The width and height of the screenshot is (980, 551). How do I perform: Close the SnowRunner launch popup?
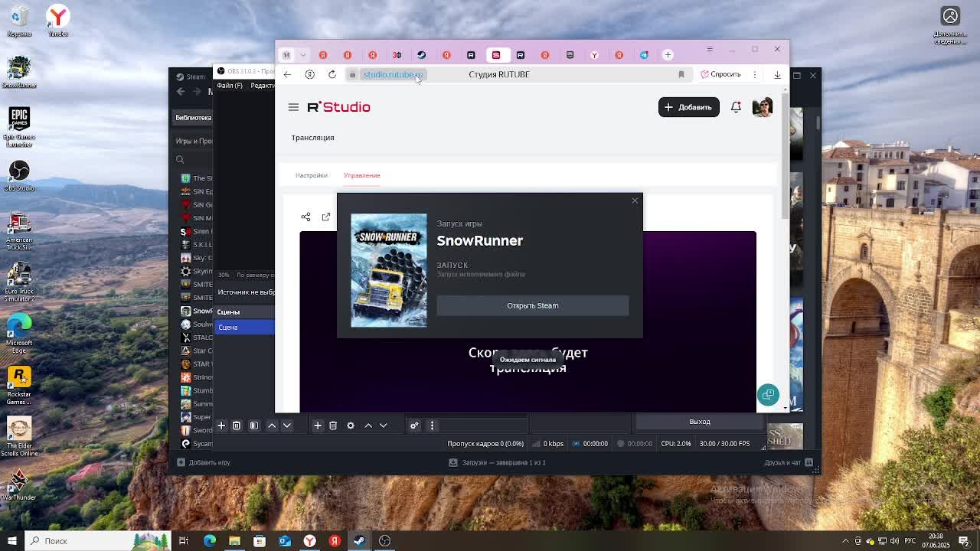coord(635,201)
